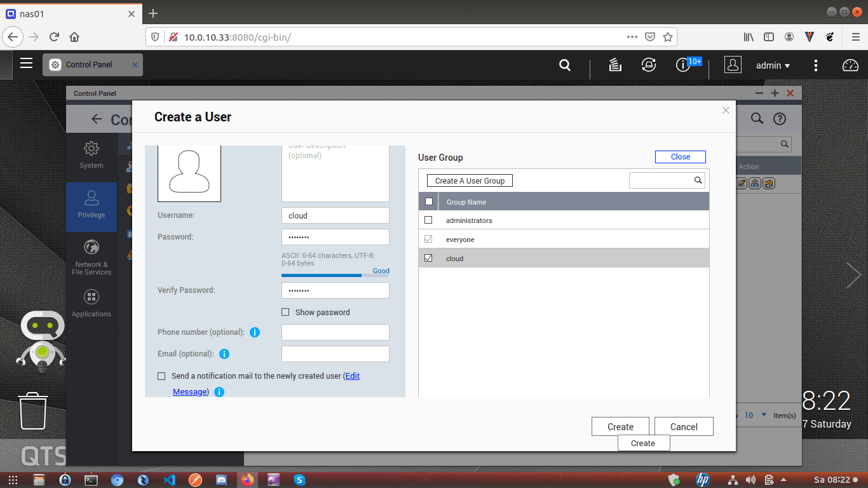This screenshot has height=488, width=868.
Task: Open the QTS main hamburger menu
Action: click(26, 63)
